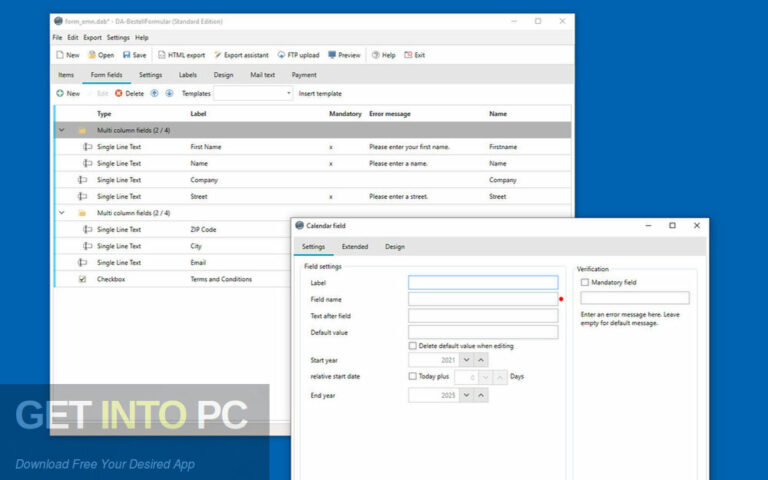Viewport: 768px width, 480px height.
Task: Click the Insert template button
Action: click(x=320, y=94)
